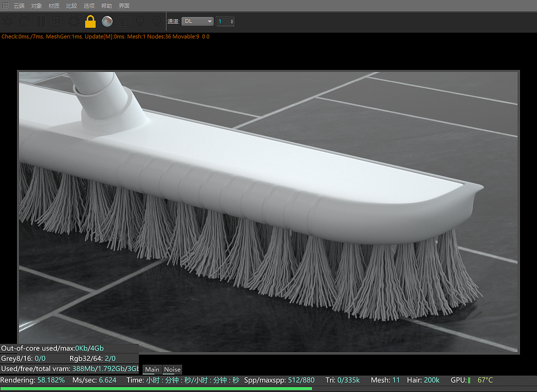Click the 通道: label
The height and width of the screenshot is (392, 537).
[x=173, y=21]
